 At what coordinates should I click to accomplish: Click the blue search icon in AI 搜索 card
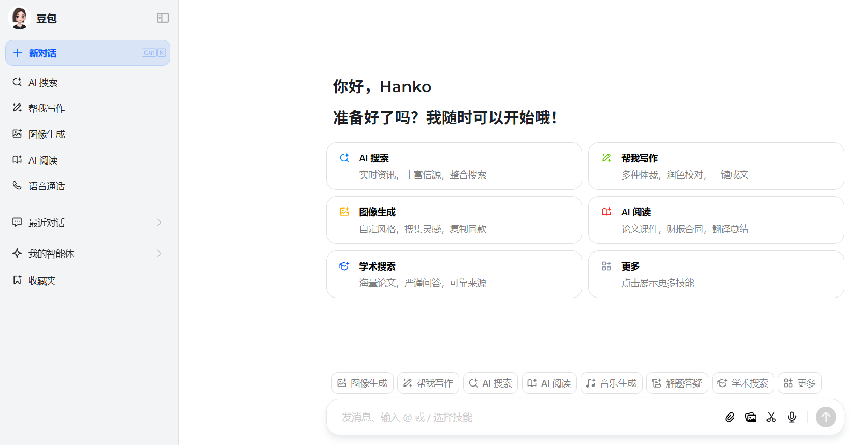click(x=344, y=158)
